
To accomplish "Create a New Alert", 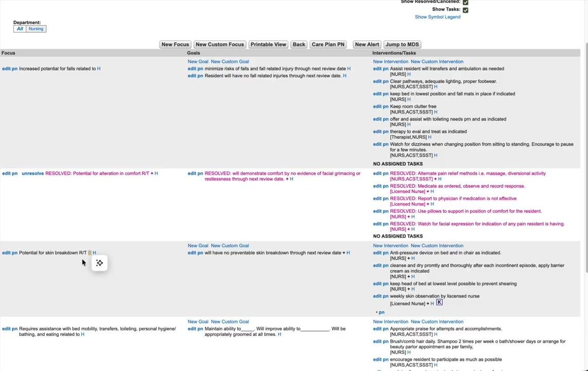I will point(367,45).
